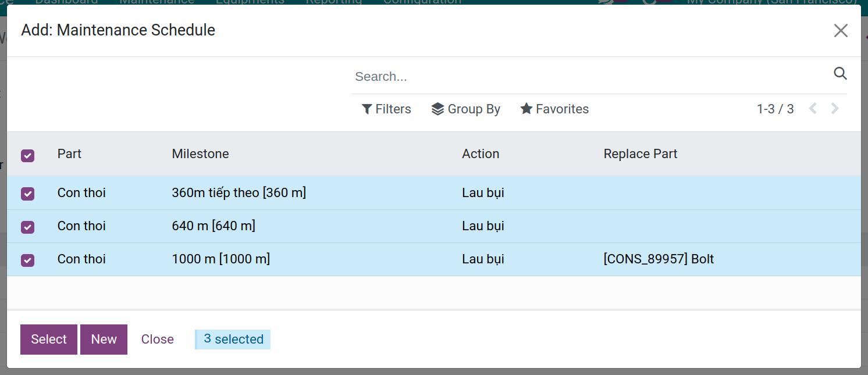Click 'Con thoi' in the 360m row
Image resolution: width=868 pixels, height=375 pixels.
coord(81,192)
